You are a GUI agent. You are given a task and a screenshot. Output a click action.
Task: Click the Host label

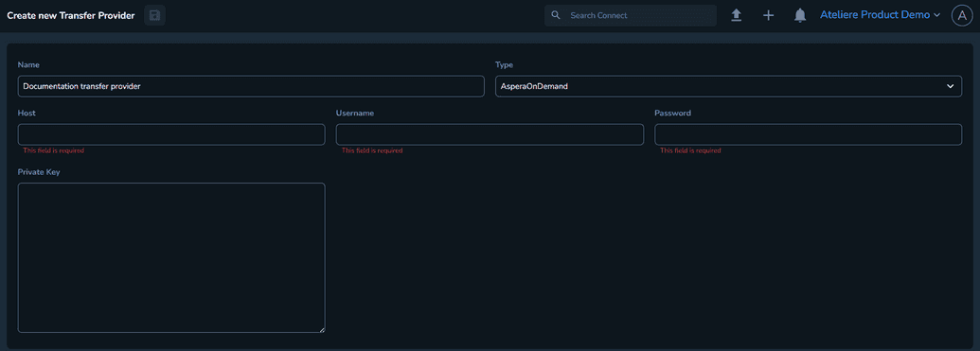[x=27, y=113]
